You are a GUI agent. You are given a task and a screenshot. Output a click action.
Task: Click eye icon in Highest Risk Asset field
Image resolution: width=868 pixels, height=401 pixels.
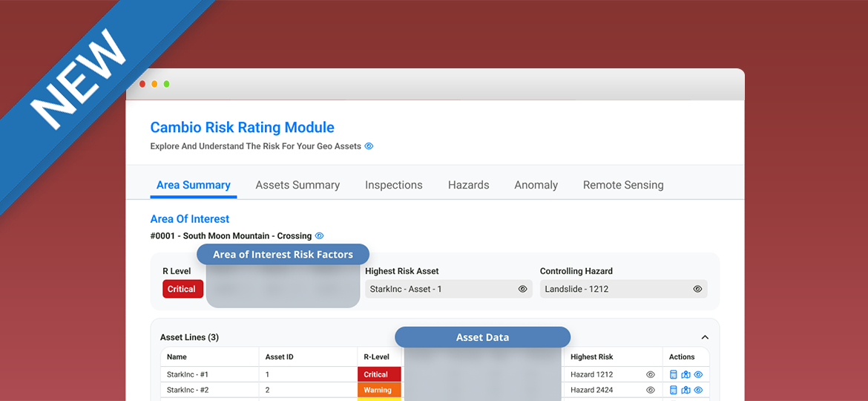[522, 289]
